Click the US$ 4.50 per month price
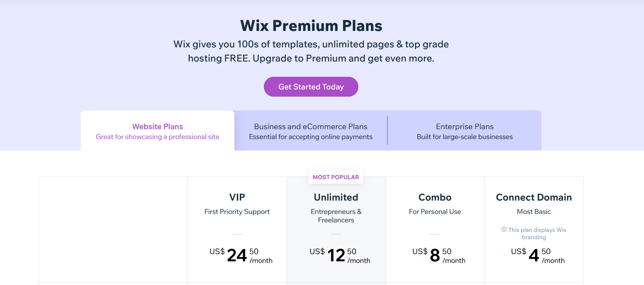 coord(538,255)
